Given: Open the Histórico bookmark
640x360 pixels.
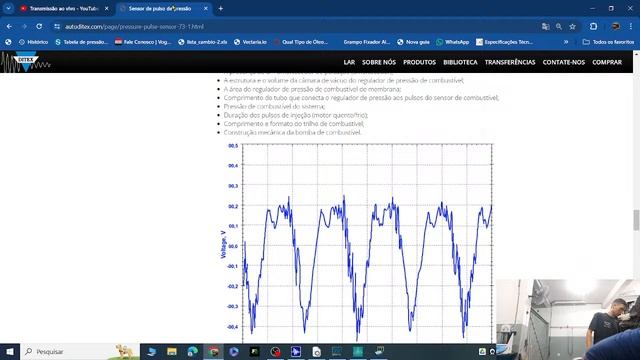Looking at the screenshot, I should coord(33,42).
